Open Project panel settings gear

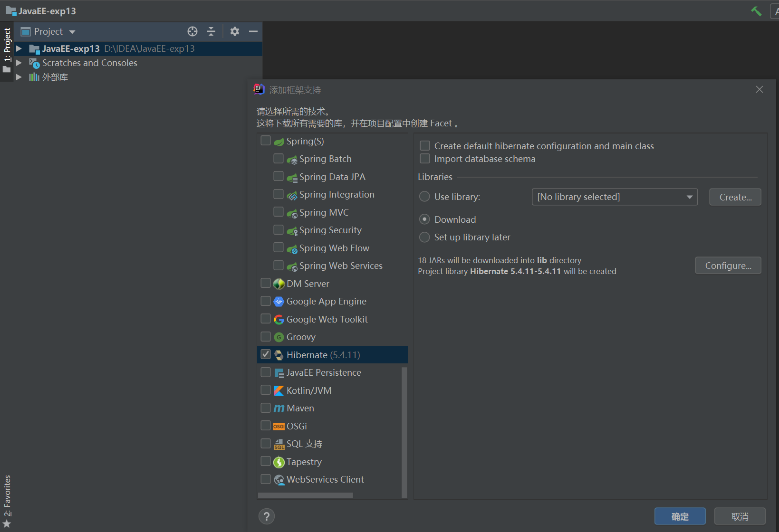[235, 31]
